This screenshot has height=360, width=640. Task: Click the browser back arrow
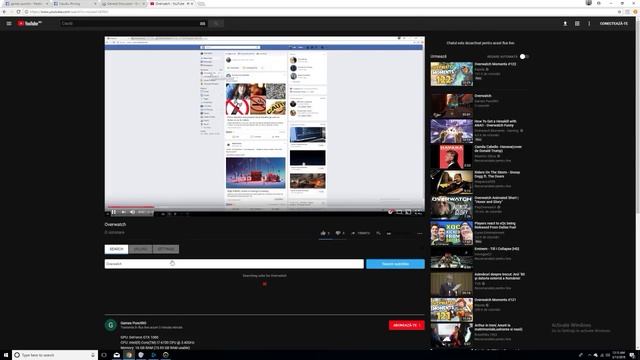click(x=4, y=12)
